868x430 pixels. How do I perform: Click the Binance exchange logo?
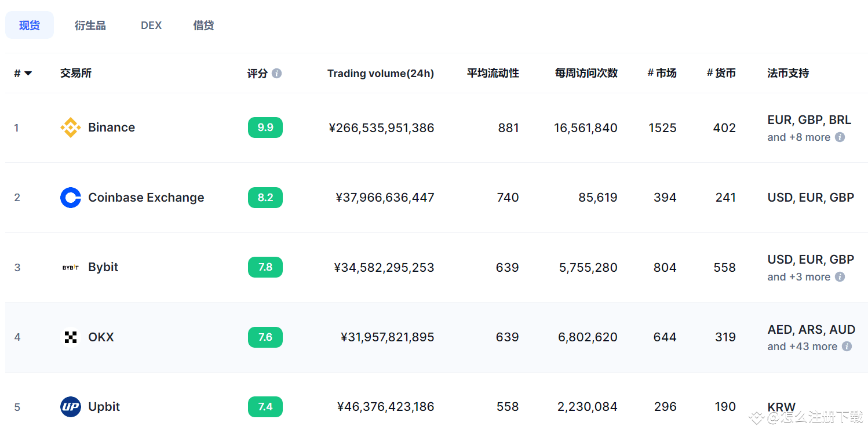[70, 127]
